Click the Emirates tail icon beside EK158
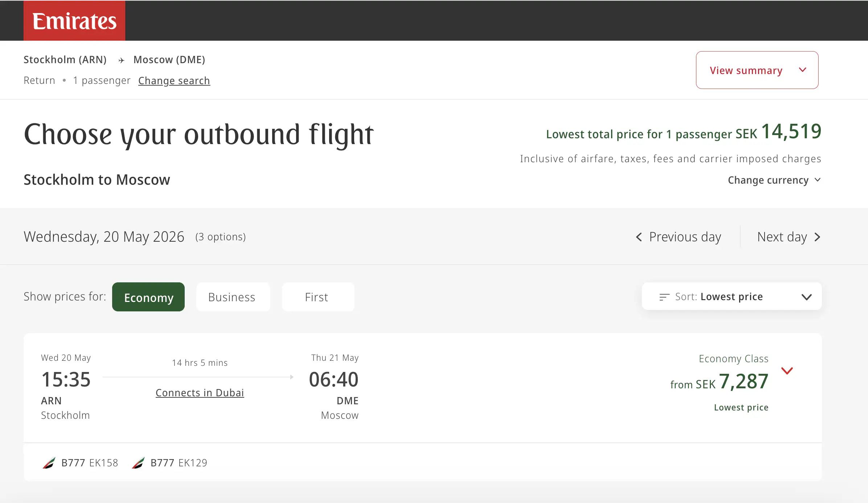The height and width of the screenshot is (503, 868). point(49,463)
